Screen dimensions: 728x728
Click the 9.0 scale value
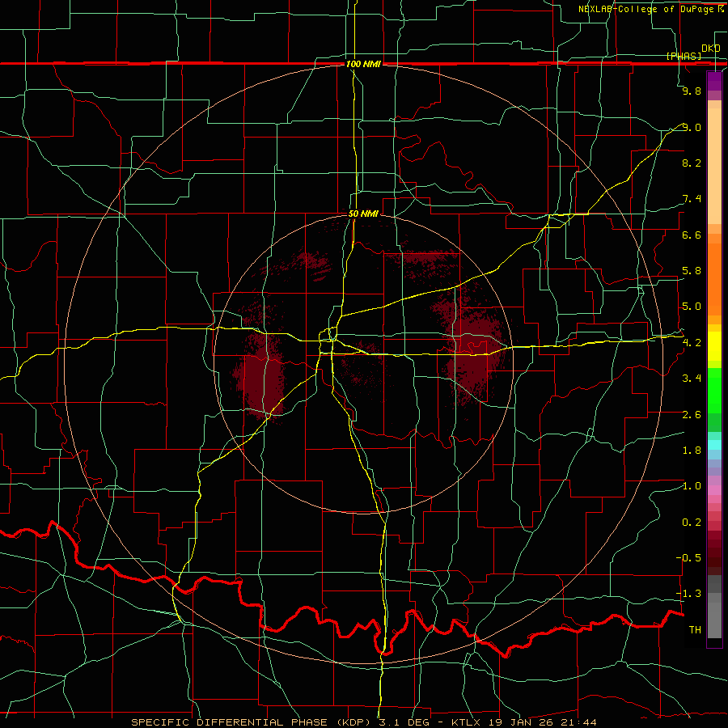[x=692, y=127]
